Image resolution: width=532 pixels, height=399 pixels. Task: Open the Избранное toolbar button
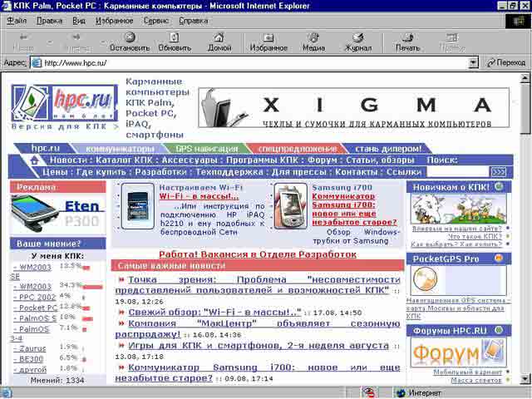click(x=268, y=42)
